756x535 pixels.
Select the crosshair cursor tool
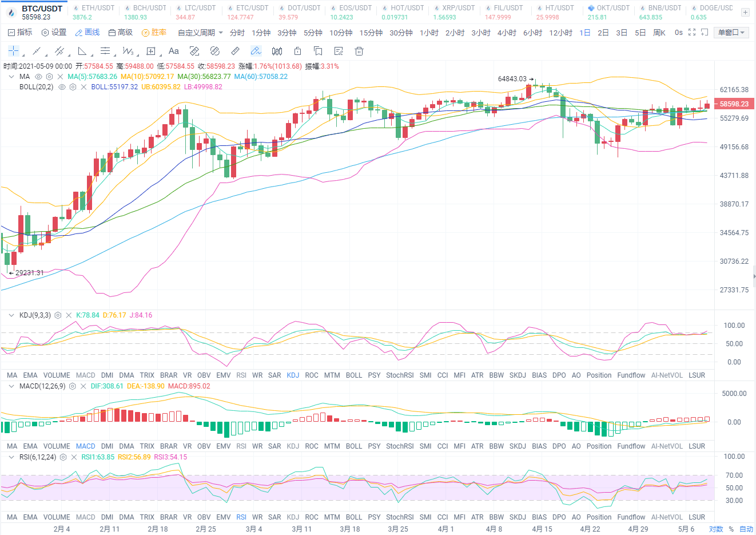(13, 51)
